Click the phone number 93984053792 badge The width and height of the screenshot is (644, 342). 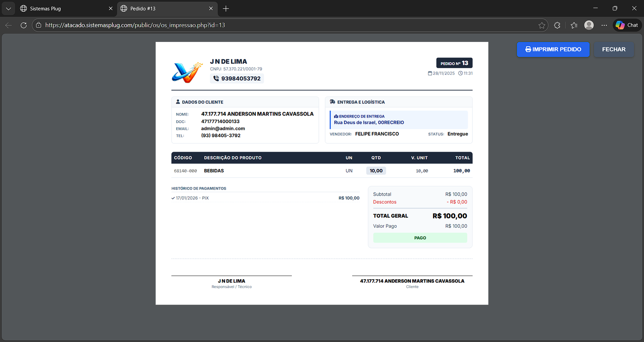pos(237,78)
